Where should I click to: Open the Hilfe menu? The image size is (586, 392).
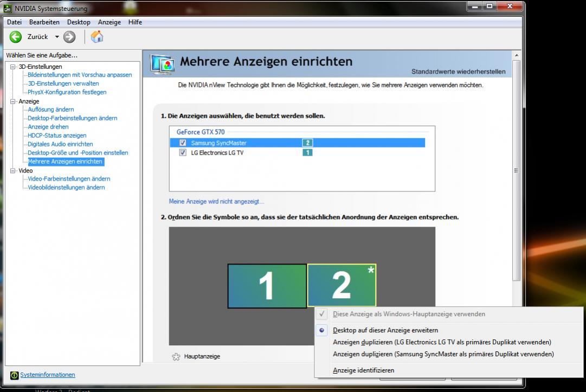pyautogui.click(x=135, y=22)
